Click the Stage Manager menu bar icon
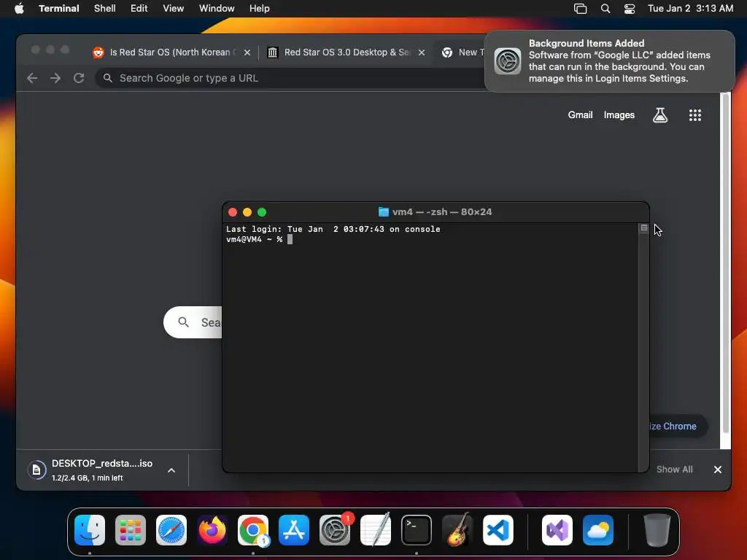This screenshot has width=747, height=560. (x=580, y=9)
